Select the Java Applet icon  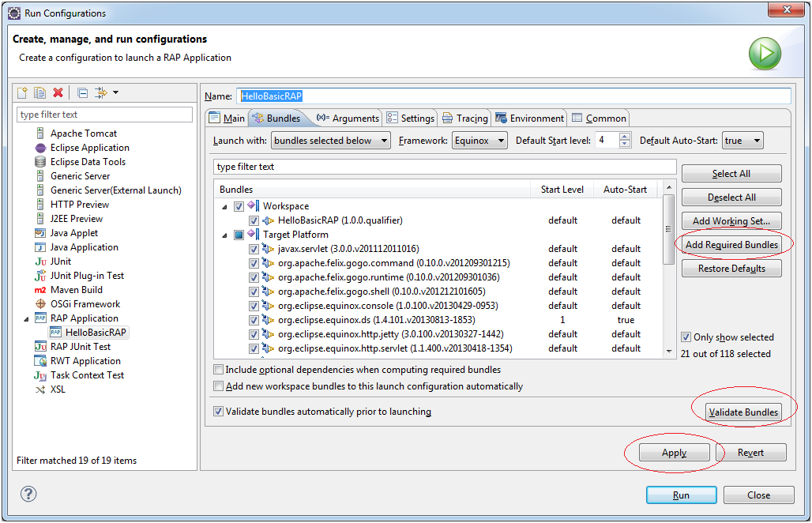tap(40, 233)
